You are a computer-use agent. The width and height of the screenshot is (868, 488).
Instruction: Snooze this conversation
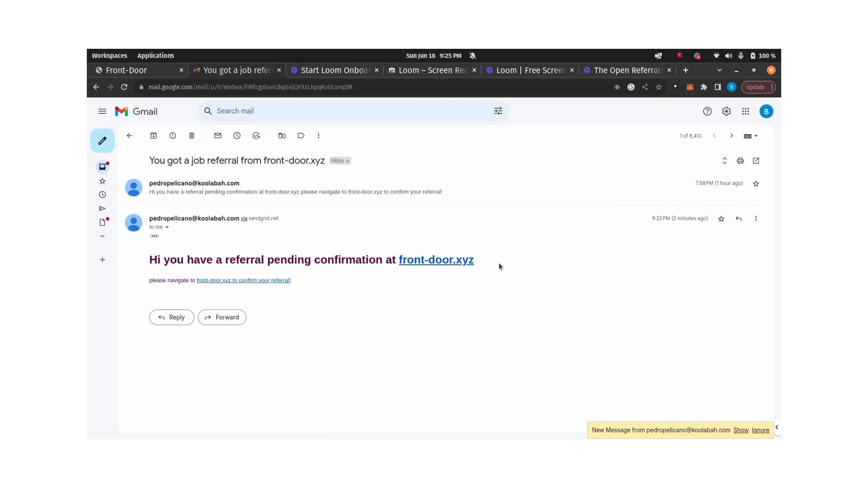[x=237, y=136]
